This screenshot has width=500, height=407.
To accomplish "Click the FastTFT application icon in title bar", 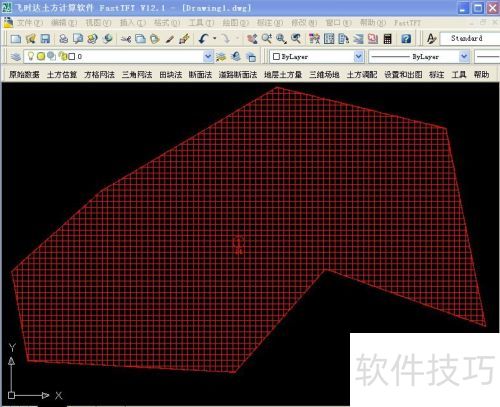I will click(7, 7).
